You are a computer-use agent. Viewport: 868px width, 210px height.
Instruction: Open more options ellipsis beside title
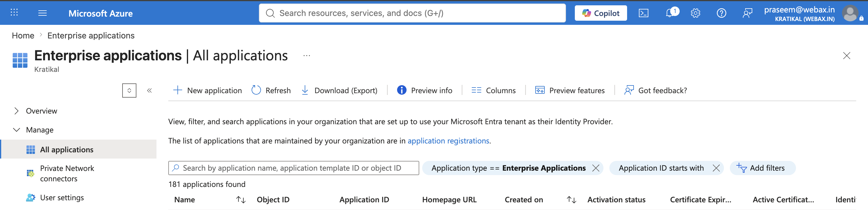click(x=306, y=56)
